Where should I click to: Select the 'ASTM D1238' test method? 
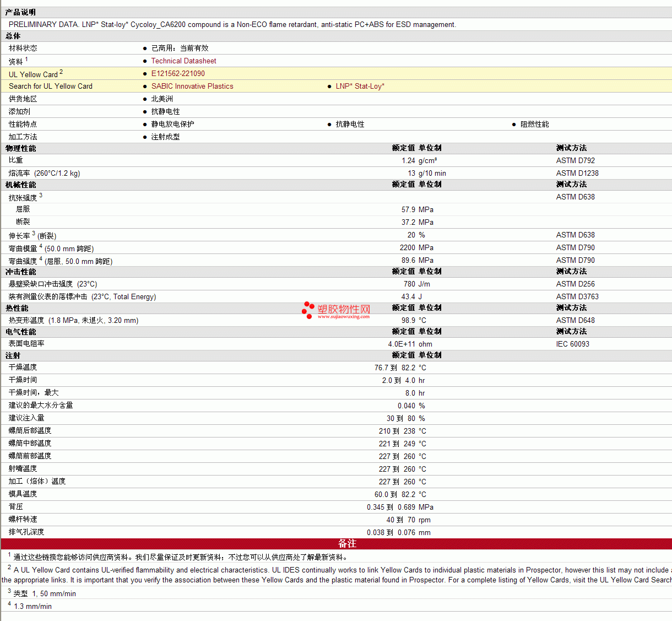tap(577, 173)
